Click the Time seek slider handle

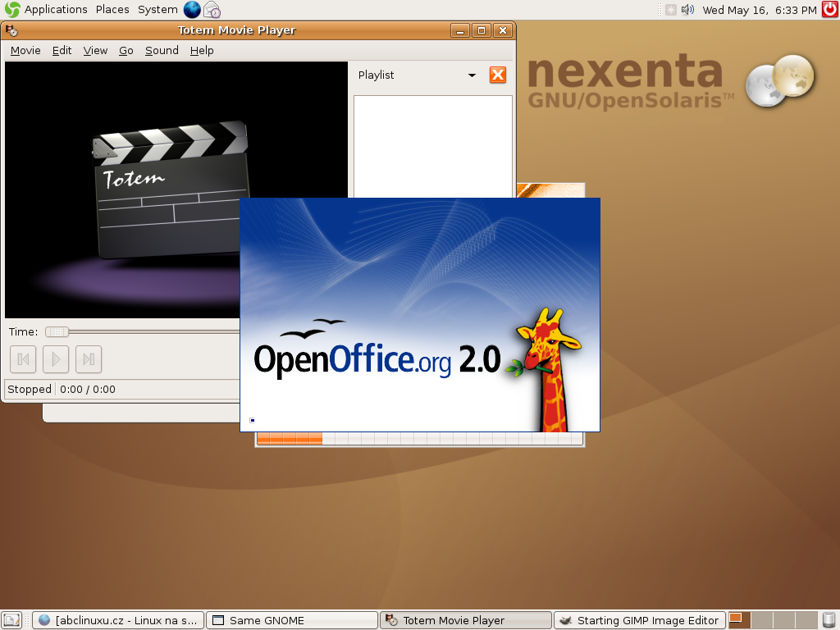coord(57,332)
